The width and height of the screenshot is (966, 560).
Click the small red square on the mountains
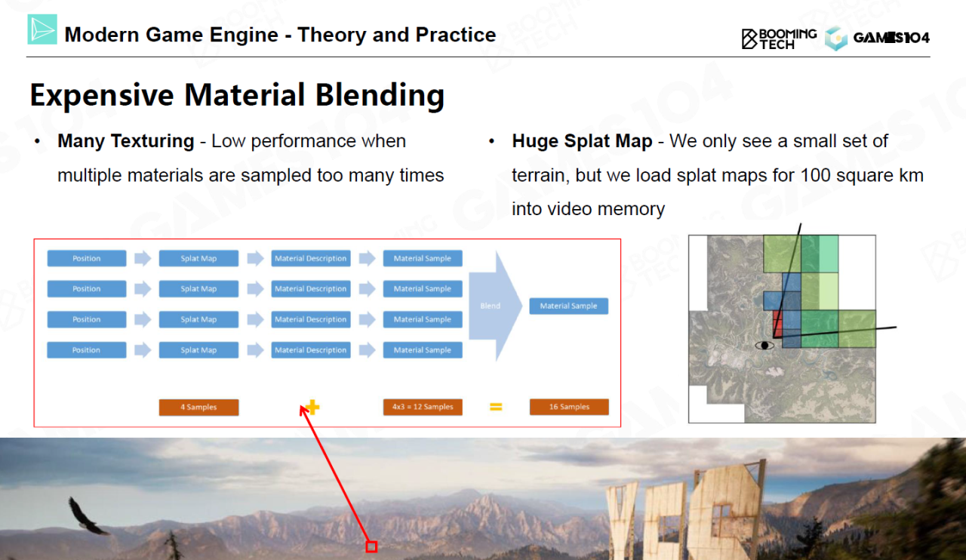click(371, 546)
